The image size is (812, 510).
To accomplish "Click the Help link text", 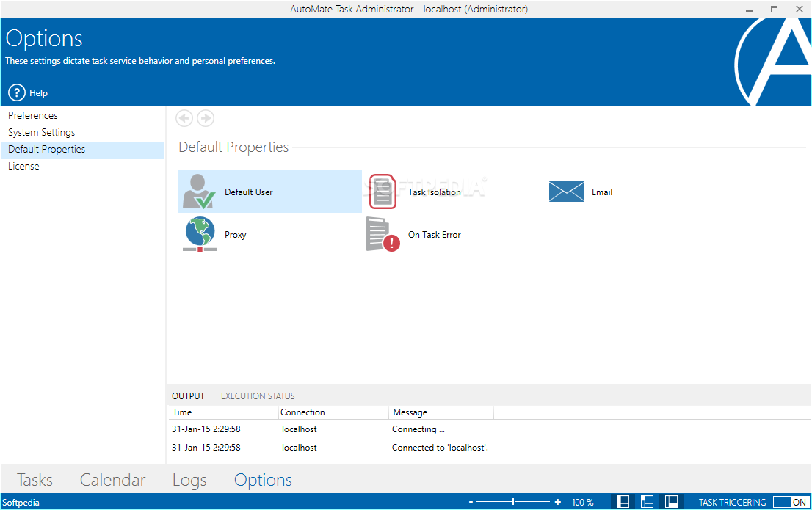I will 38,93.
